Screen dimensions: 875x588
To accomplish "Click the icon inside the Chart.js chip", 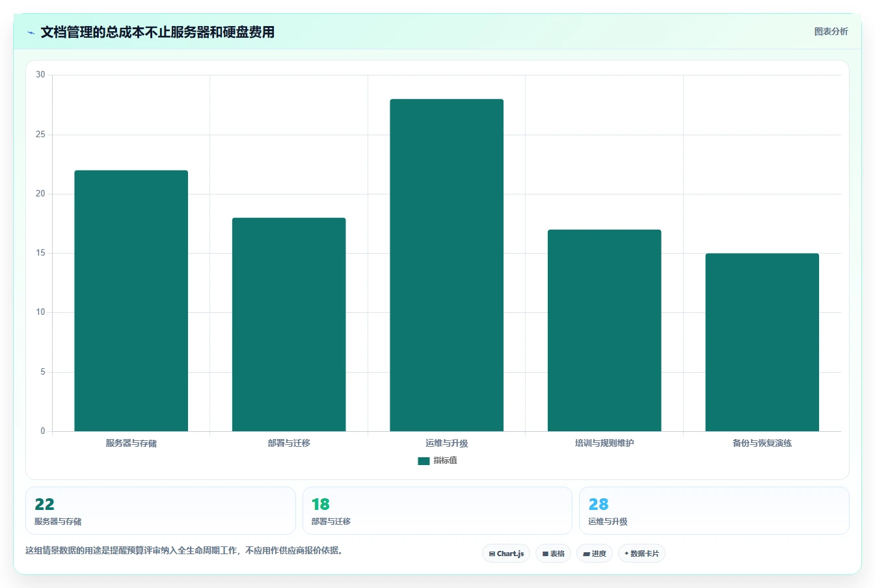I will point(492,554).
